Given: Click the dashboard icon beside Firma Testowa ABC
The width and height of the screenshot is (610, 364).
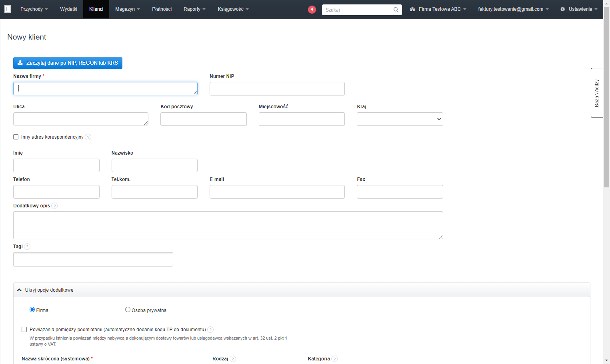Looking at the screenshot, I should coord(412,9).
